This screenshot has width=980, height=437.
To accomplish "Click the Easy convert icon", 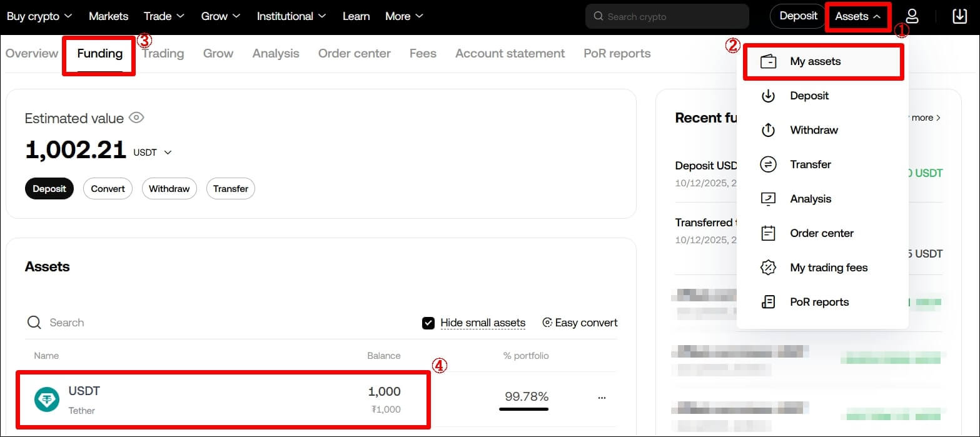I will (x=547, y=323).
